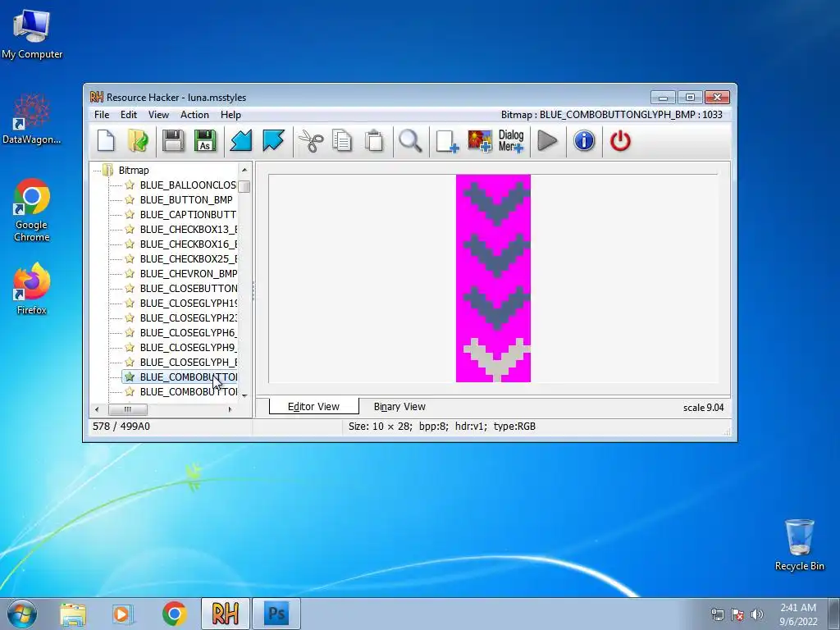Click the taskbar clock showing 2:41 AM
The image size is (840, 630).
coord(798,614)
